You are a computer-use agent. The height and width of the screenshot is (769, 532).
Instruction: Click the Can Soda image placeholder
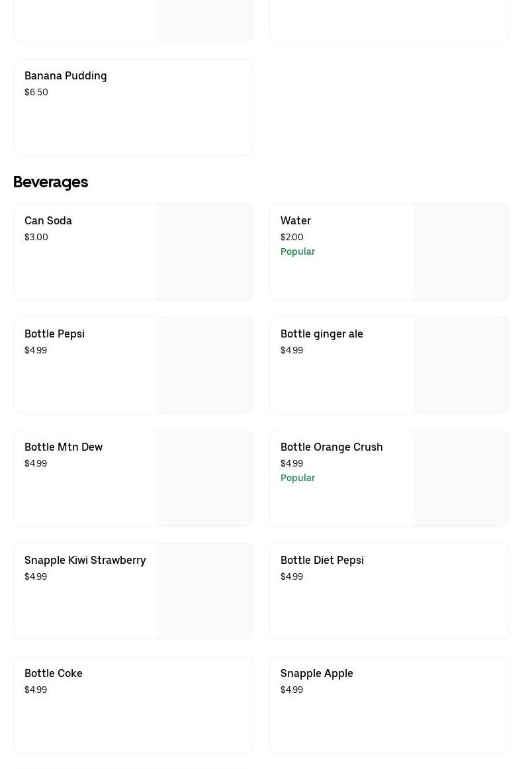204,251
